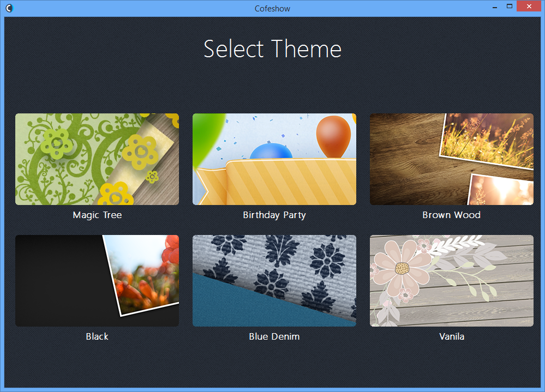Viewport: 545px width, 392px height.
Task: Click the Black caption text
Action: coord(97,336)
